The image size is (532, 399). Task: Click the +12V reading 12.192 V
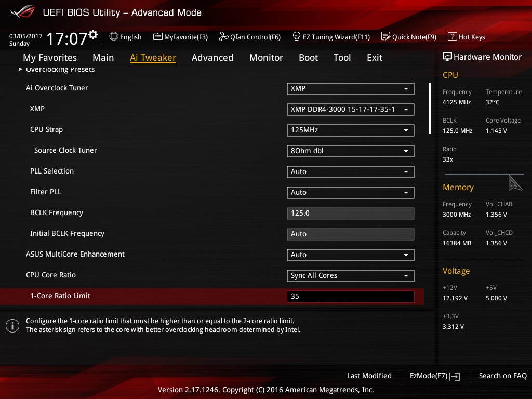(455, 298)
